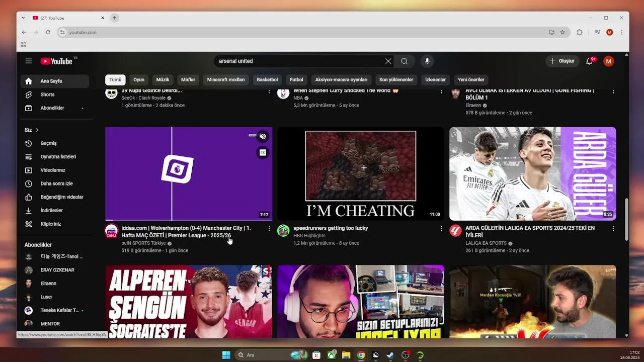Select the Tümü filter chip
644x362 pixels.
[x=115, y=79]
